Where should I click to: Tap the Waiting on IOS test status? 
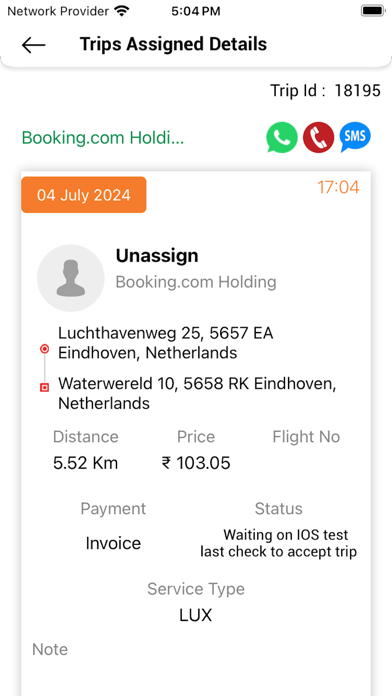(x=278, y=543)
